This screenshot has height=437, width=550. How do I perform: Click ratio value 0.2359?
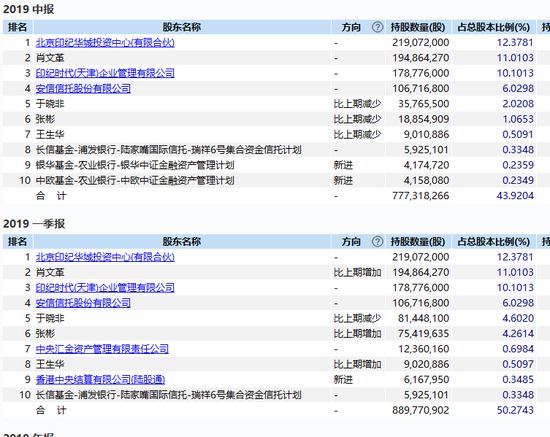(518, 165)
